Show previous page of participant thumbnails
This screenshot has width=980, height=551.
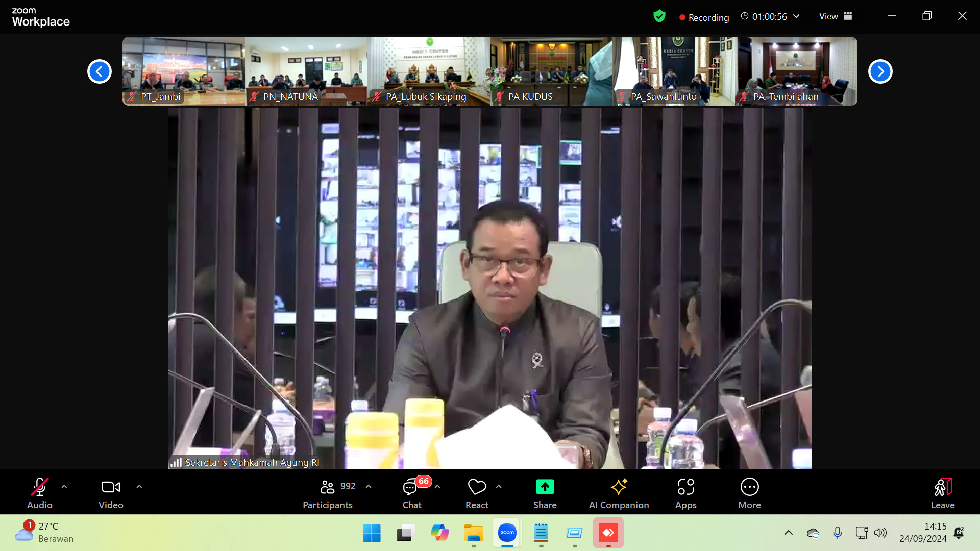100,71
